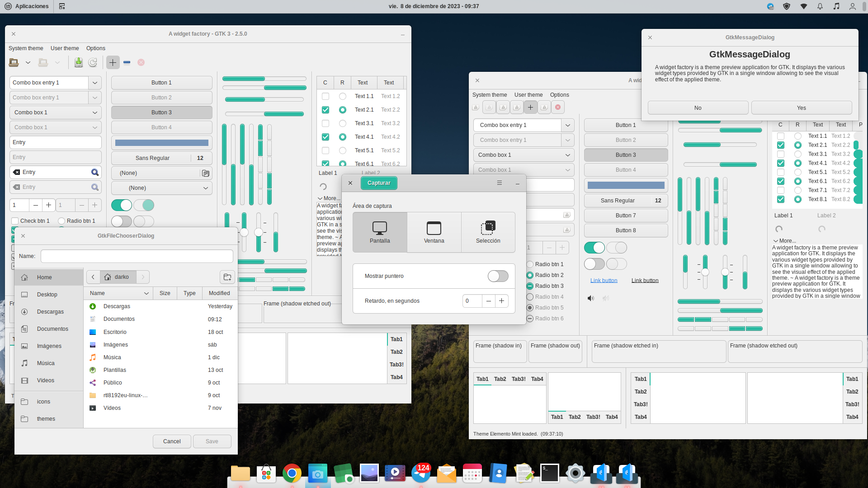Click the Name input field in file chooser
868x488 pixels.
(137, 256)
